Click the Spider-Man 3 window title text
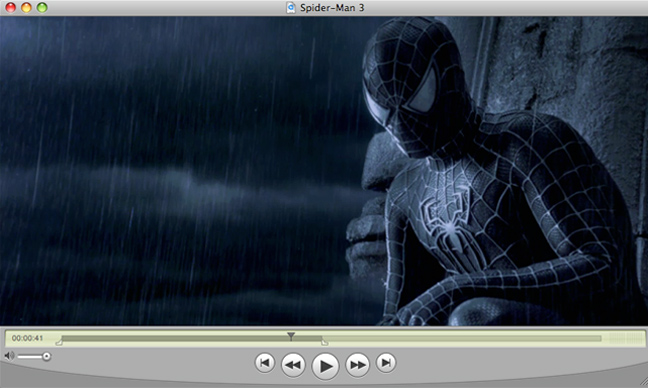648x388 pixels. (x=332, y=7)
